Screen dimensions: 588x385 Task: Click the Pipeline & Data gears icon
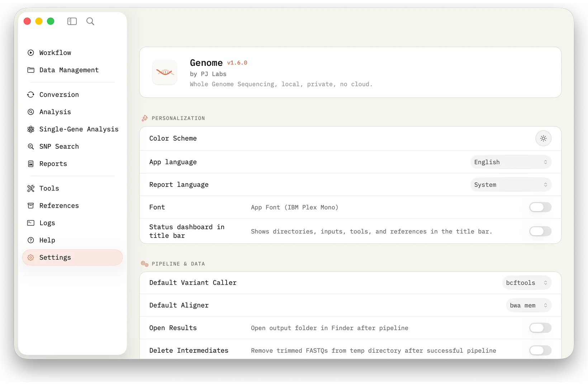(144, 264)
